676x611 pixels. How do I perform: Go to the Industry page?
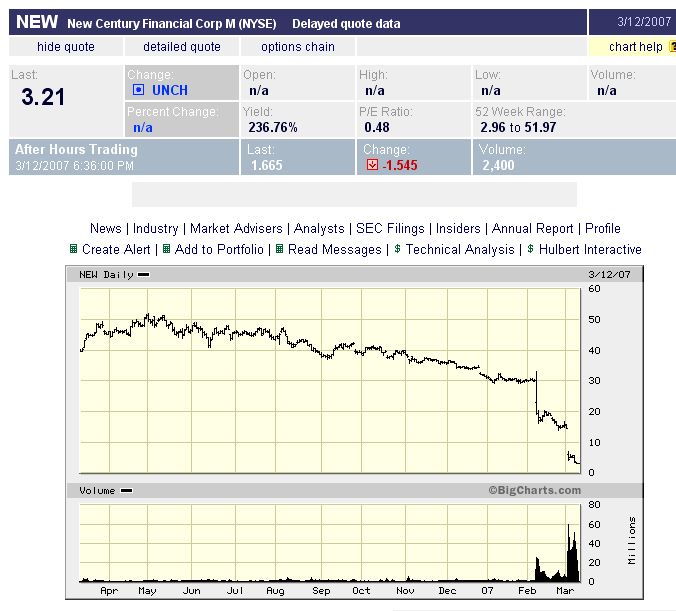pos(156,229)
